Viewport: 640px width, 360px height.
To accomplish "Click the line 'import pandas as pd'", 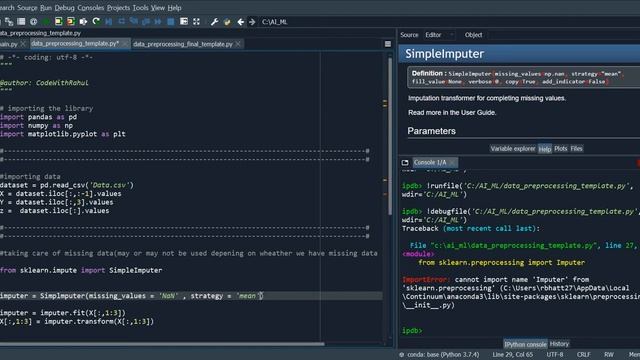I will click(38, 117).
